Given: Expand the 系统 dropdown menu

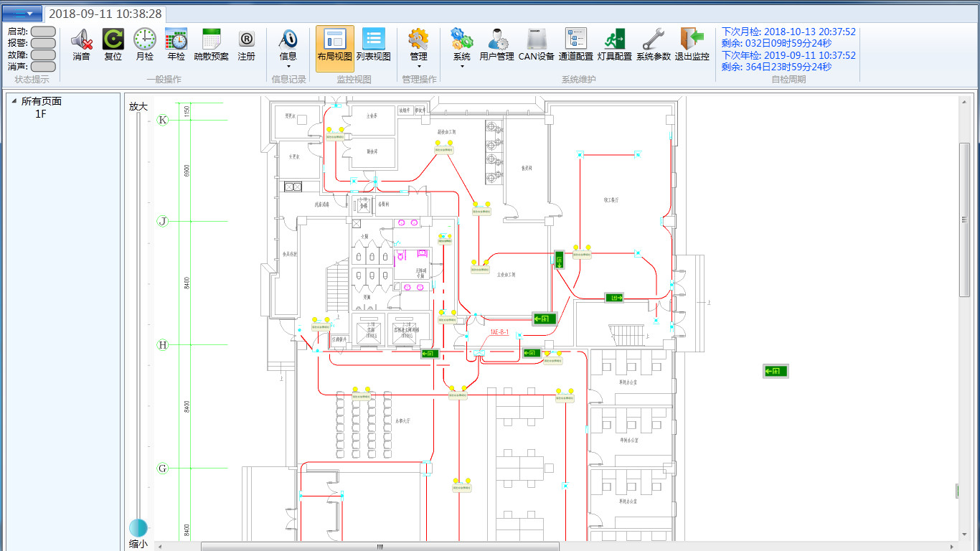Looking at the screenshot, I should (462, 66).
